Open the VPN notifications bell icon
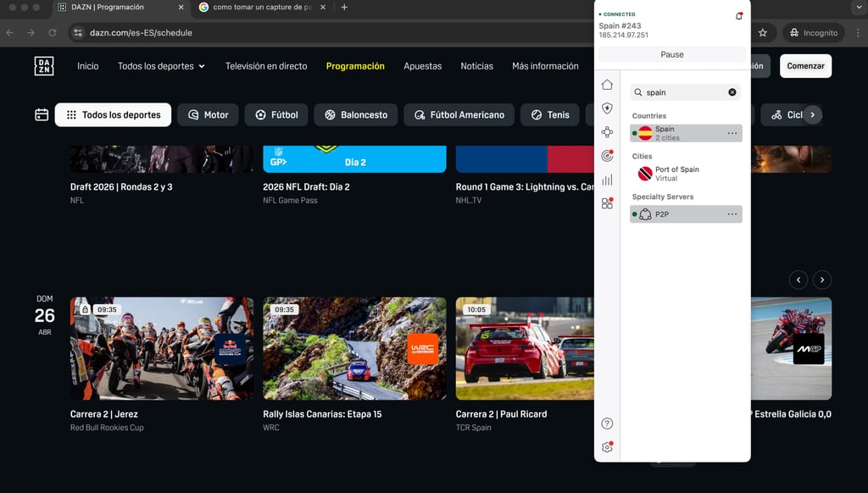This screenshot has height=493, width=868. [738, 16]
